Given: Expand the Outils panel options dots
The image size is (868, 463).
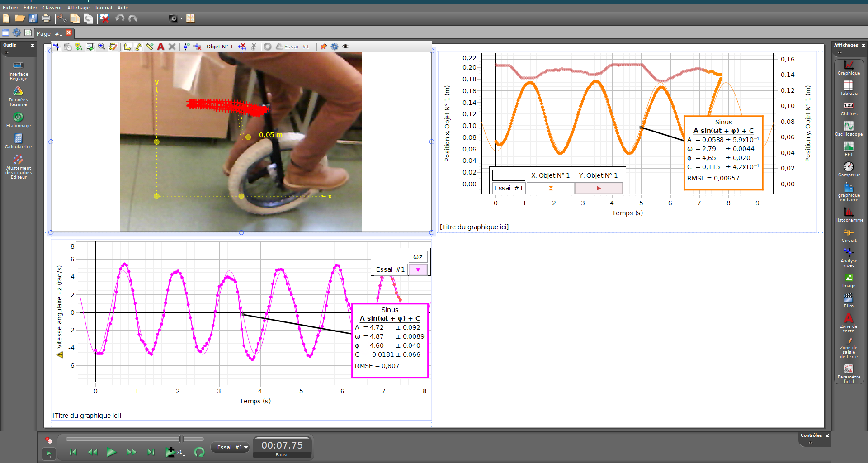Looking at the screenshot, I should pyautogui.click(x=6, y=52).
